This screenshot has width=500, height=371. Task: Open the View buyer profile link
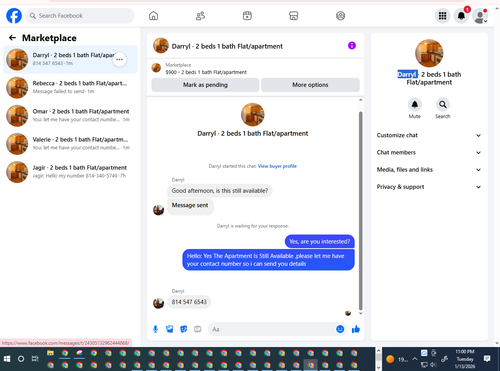(x=277, y=166)
